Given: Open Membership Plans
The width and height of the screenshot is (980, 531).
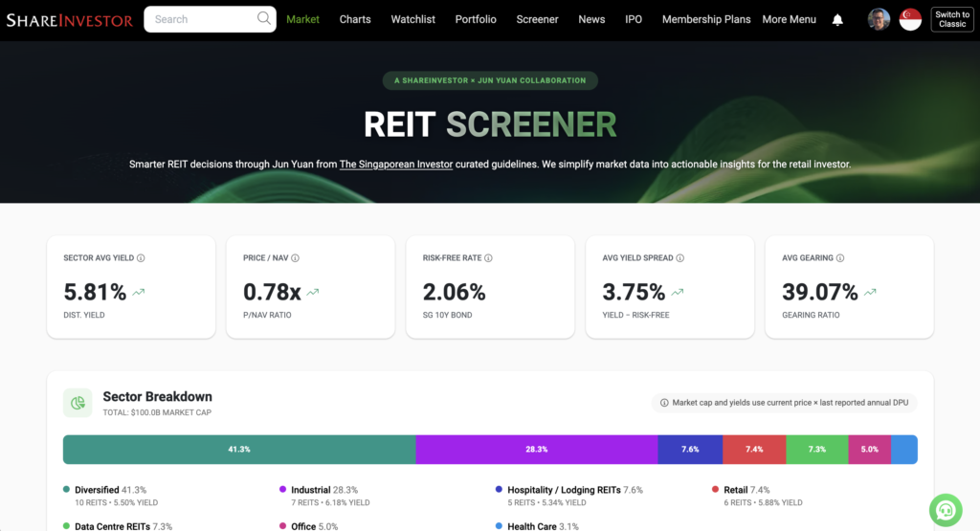Looking at the screenshot, I should pyautogui.click(x=706, y=19).
